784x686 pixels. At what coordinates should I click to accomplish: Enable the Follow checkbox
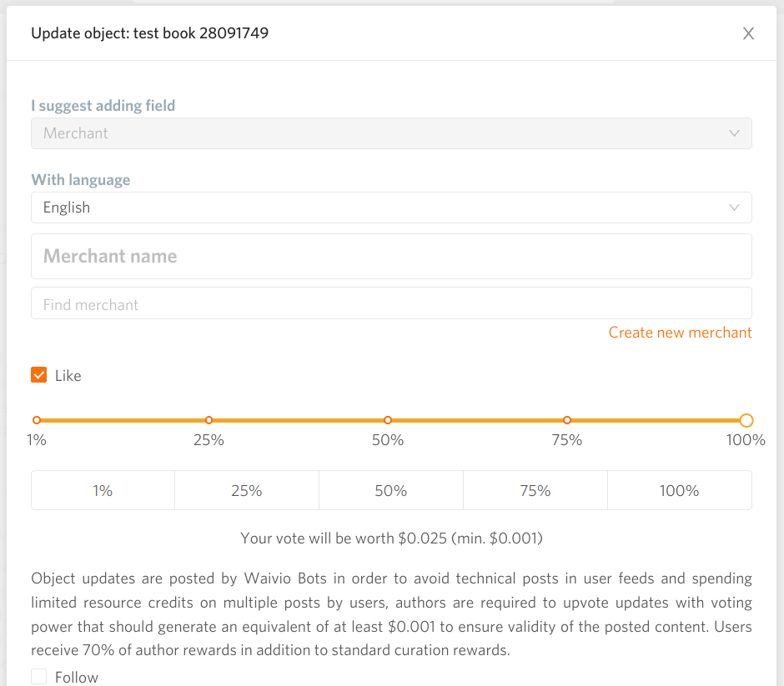pos(39,677)
